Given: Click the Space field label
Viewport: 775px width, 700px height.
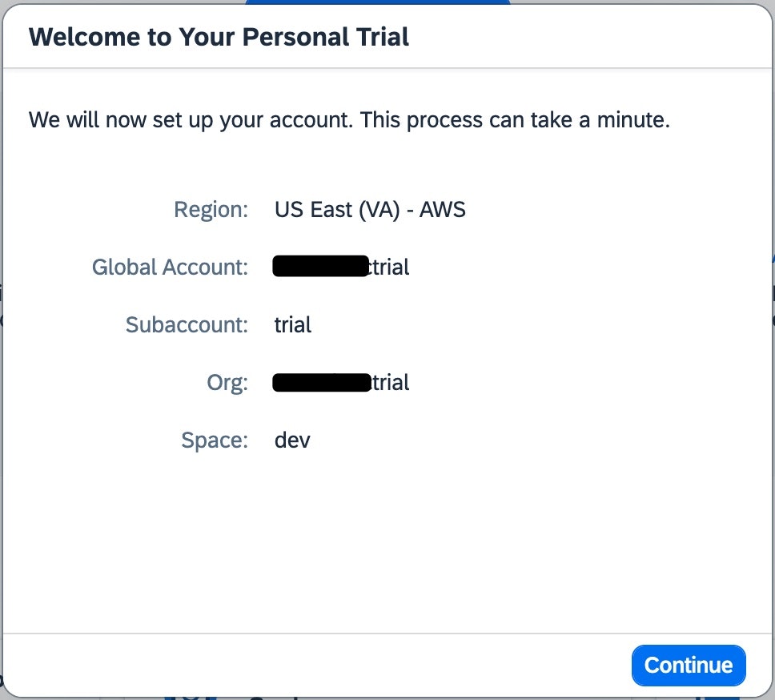Looking at the screenshot, I should click(x=215, y=441).
